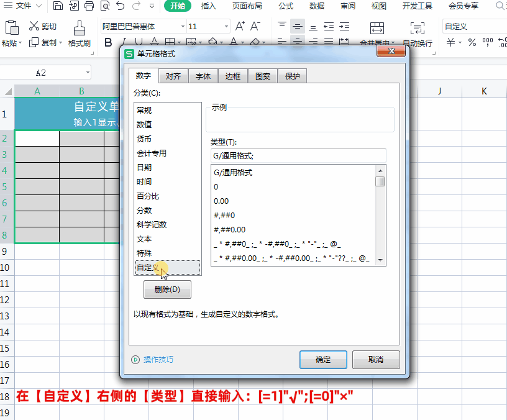Open the 公式 ribbon tab
Image resolution: width=507 pixels, height=420 pixels.
click(286, 6)
